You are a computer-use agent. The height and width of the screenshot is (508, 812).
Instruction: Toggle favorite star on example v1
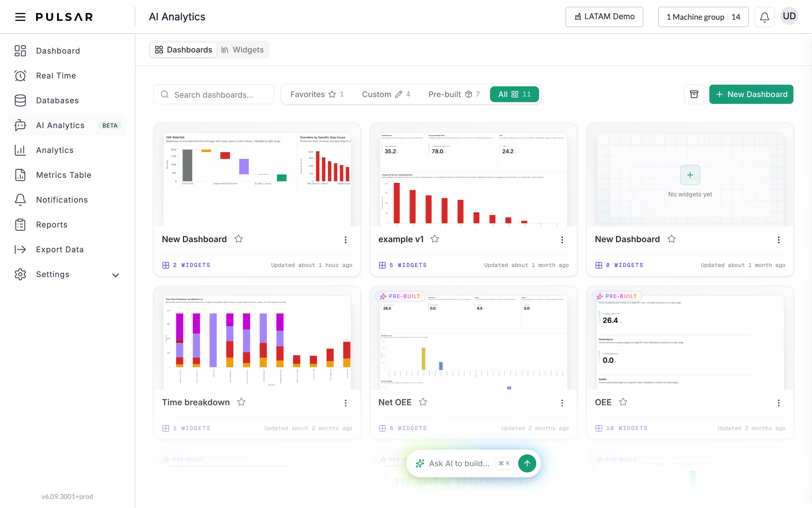coord(435,239)
